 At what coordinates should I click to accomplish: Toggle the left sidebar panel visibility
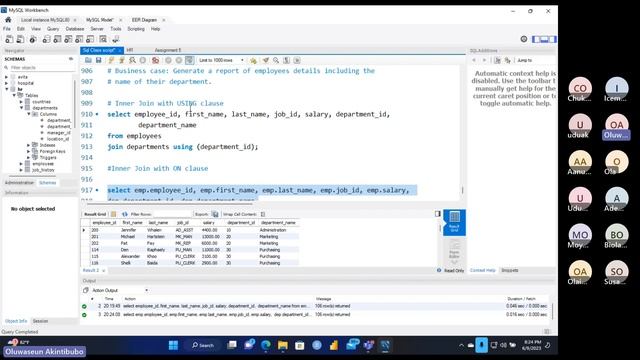536,39
